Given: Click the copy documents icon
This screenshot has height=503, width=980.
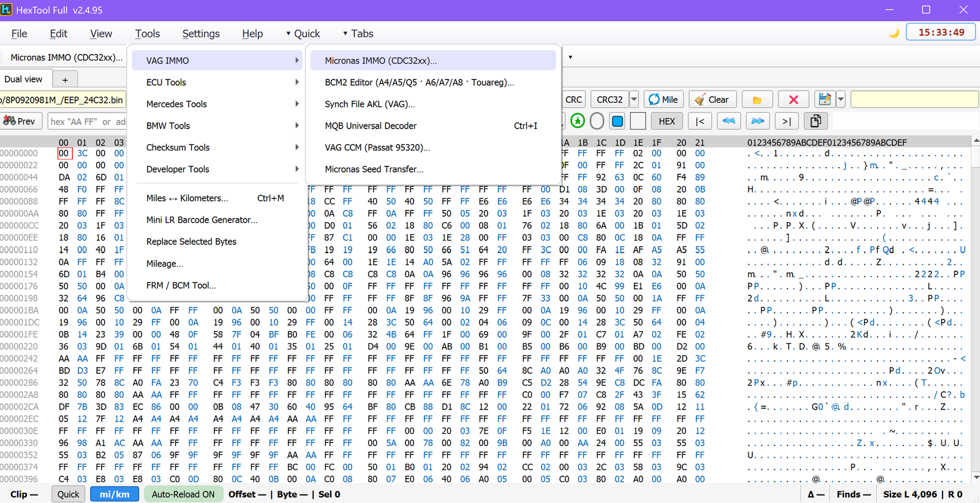Looking at the screenshot, I should [x=815, y=121].
